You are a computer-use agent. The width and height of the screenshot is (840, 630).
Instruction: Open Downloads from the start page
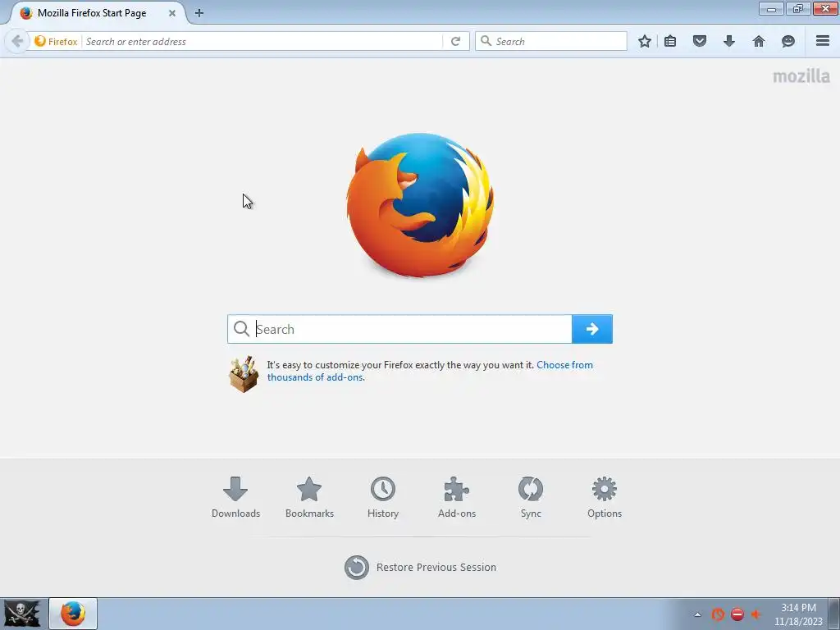coord(235,498)
